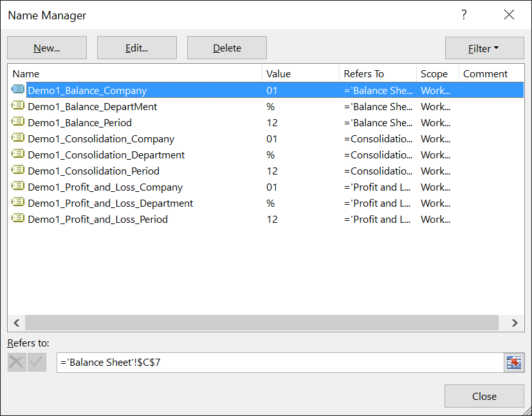The width and height of the screenshot is (532, 416).
Task: Sort list by the Name column header
Action: pos(134,74)
